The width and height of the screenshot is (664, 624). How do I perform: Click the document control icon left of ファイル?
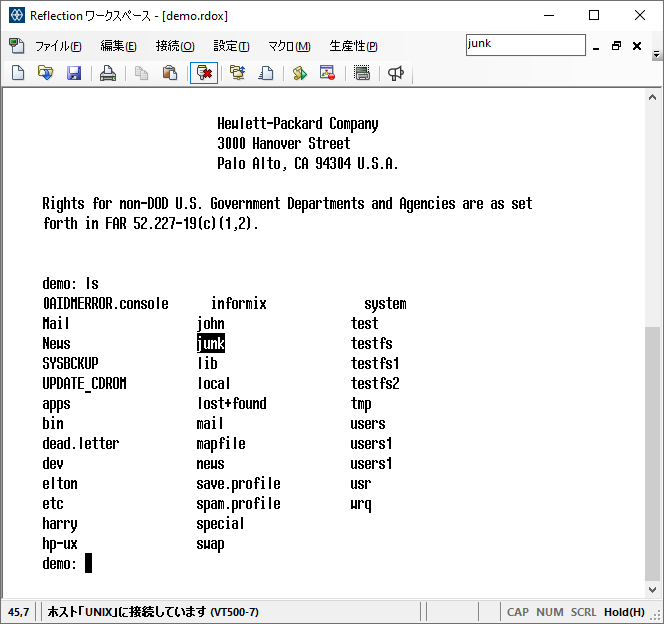pos(17,46)
